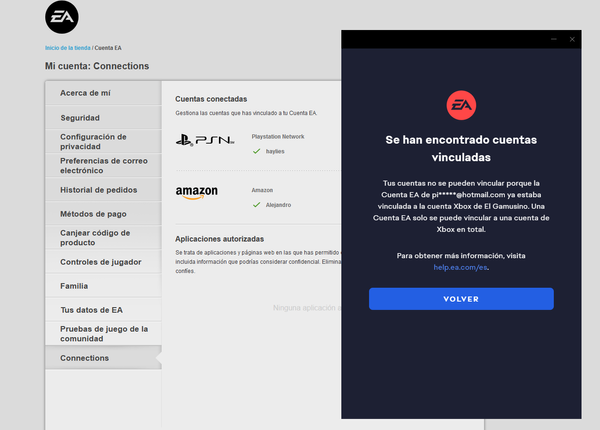Open the Controles de jugador section
600x430 pixels.
(99, 262)
